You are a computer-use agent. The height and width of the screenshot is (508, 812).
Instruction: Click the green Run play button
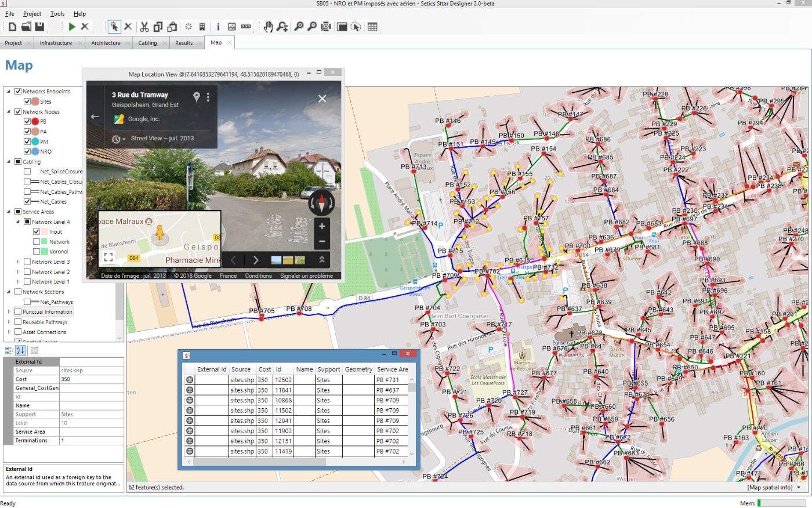72,27
